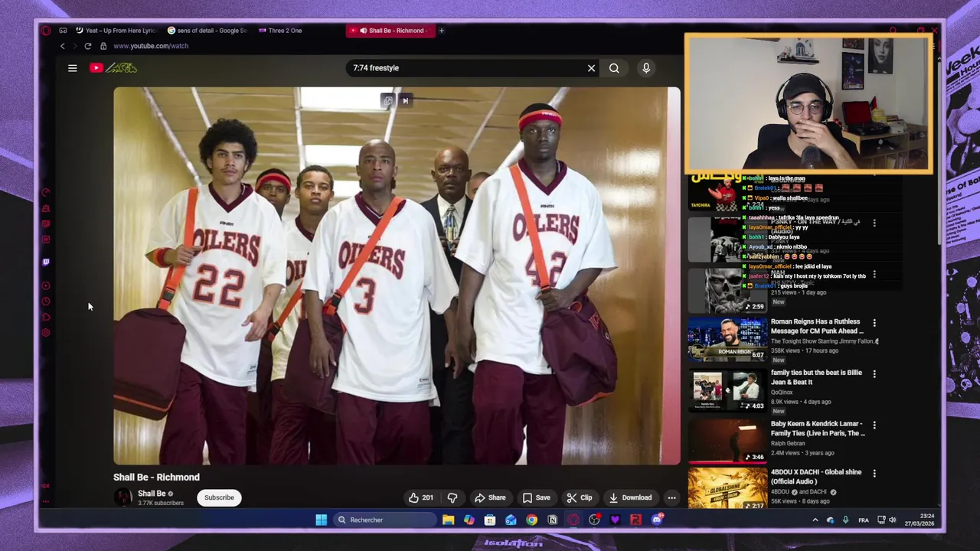Go back with browser back arrow
The height and width of the screenshot is (551, 980).
[63, 46]
